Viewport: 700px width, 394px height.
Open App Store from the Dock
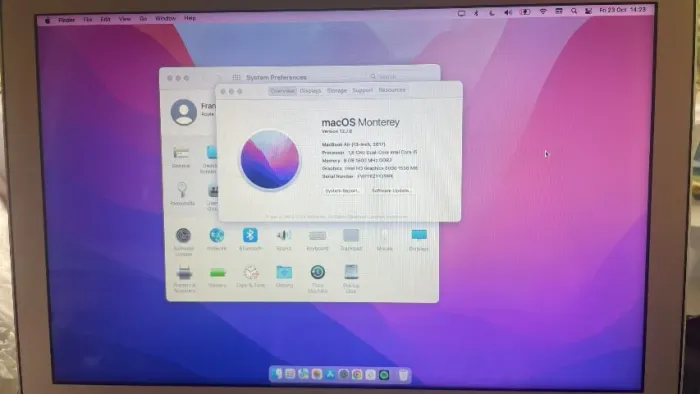pos(330,374)
